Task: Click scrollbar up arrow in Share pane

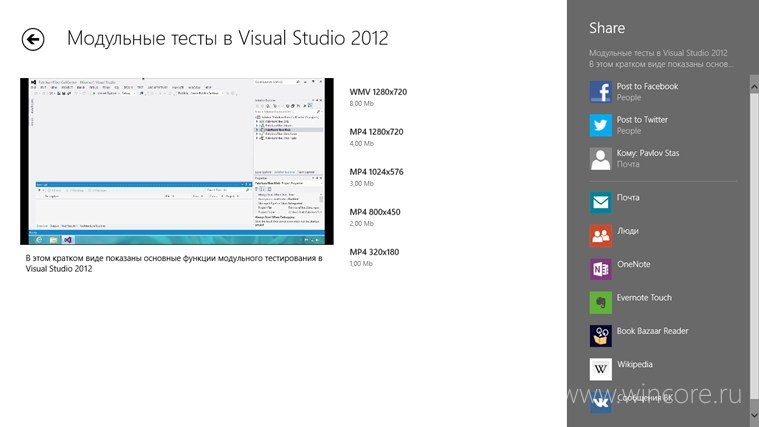Action: 754,86
